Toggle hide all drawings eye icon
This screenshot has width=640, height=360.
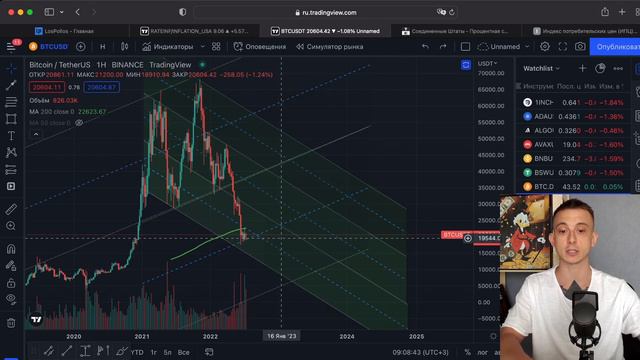pyautogui.click(x=11, y=299)
